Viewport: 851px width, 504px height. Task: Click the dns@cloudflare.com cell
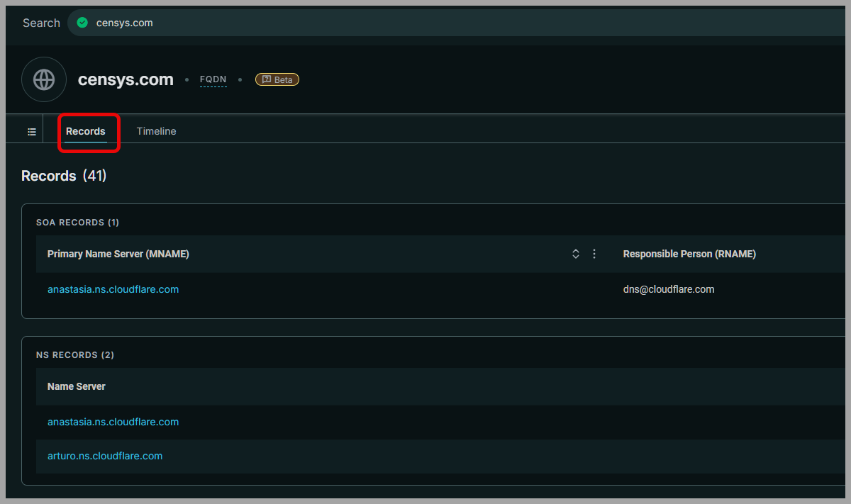point(669,289)
